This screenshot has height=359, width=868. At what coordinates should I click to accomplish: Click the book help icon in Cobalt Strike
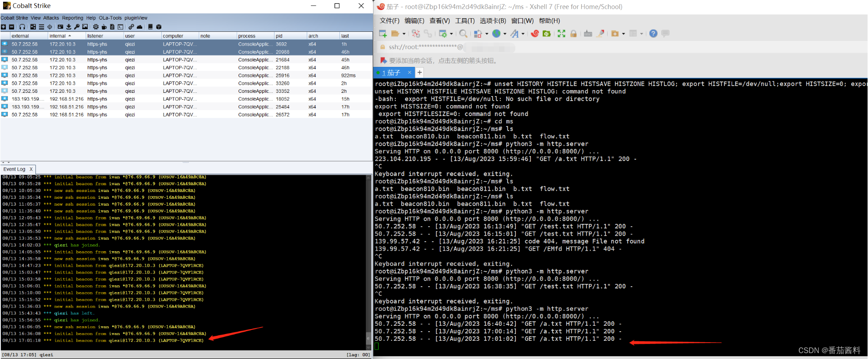coord(150,27)
